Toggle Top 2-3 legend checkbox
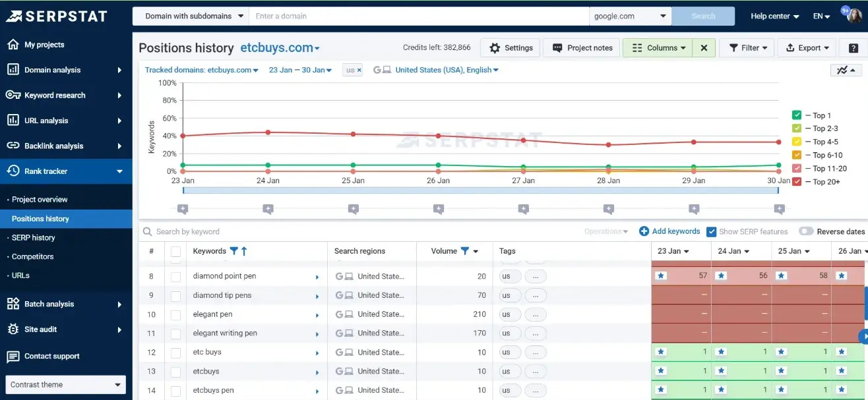This screenshot has width=868, height=400. coord(797,129)
